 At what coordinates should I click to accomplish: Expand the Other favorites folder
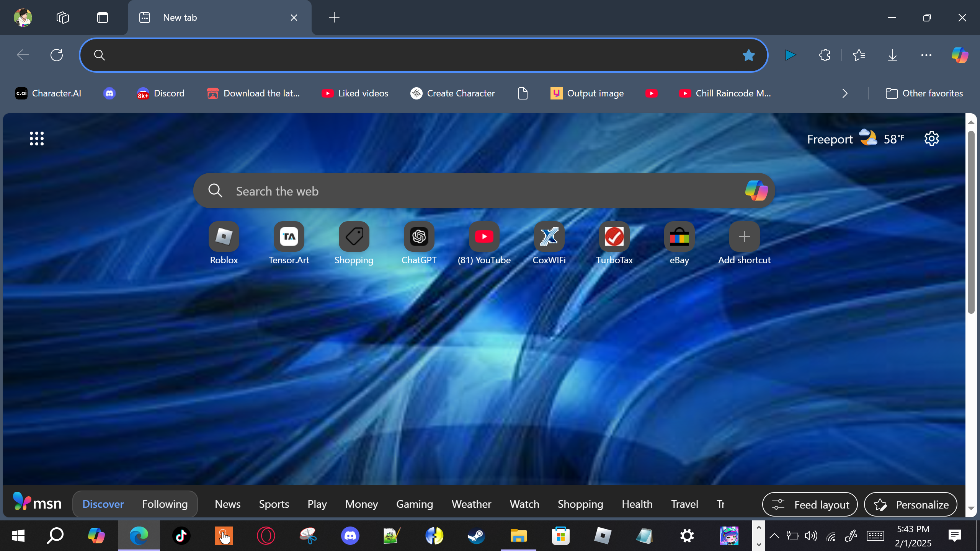pos(924,93)
